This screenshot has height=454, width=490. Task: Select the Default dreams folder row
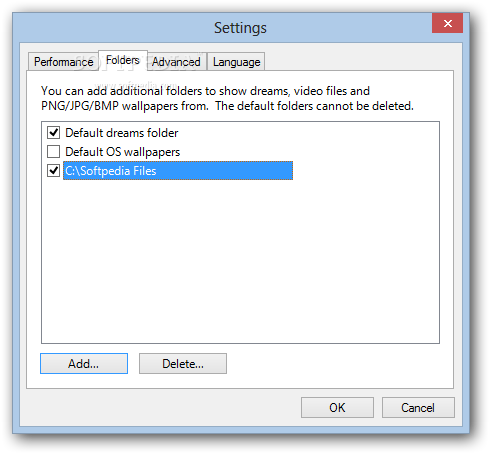click(x=122, y=133)
